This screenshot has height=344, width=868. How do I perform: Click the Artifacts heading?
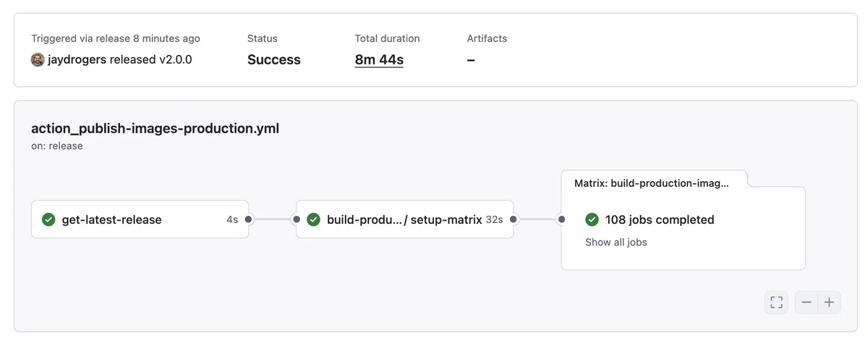(x=487, y=38)
